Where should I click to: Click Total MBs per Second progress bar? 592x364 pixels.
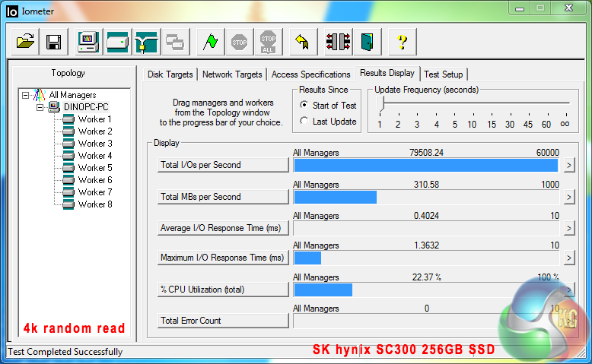pos(426,197)
